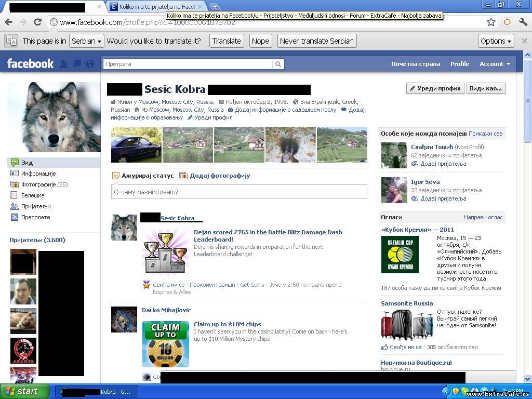Viewport: 532px width, 399px height.
Task: Select Ажурирај статус option
Action: point(143,176)
